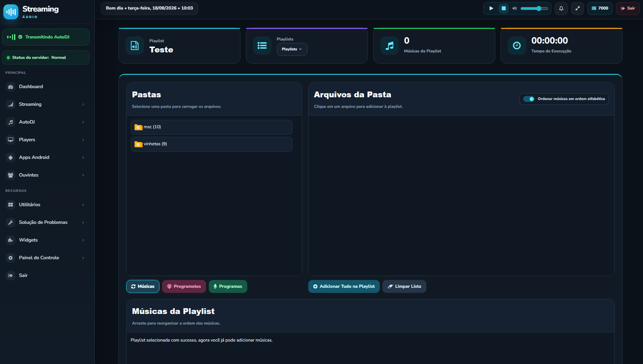Adjust the volume slider in top bar
The image size is (643, 364).
tap(534, 8)
